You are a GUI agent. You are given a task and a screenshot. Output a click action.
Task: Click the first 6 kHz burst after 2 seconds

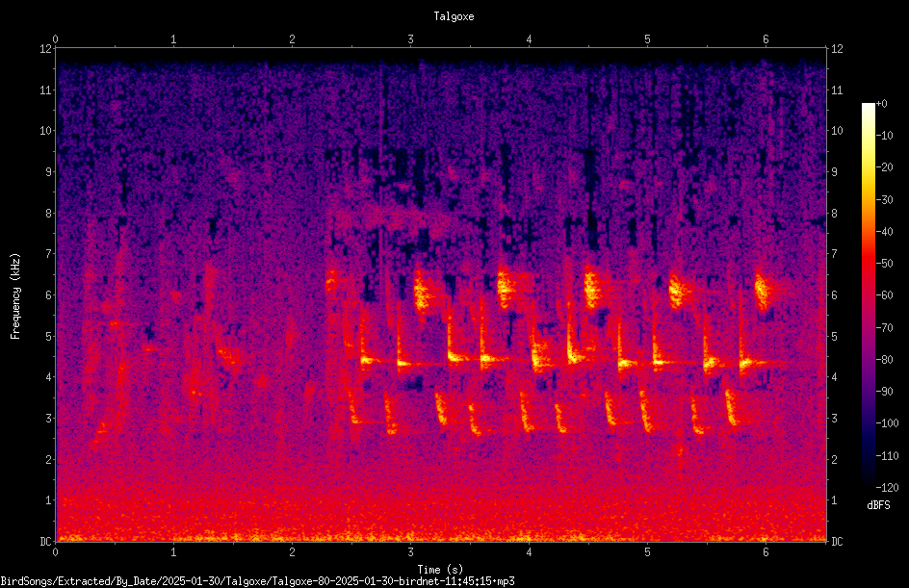point(330,283)
